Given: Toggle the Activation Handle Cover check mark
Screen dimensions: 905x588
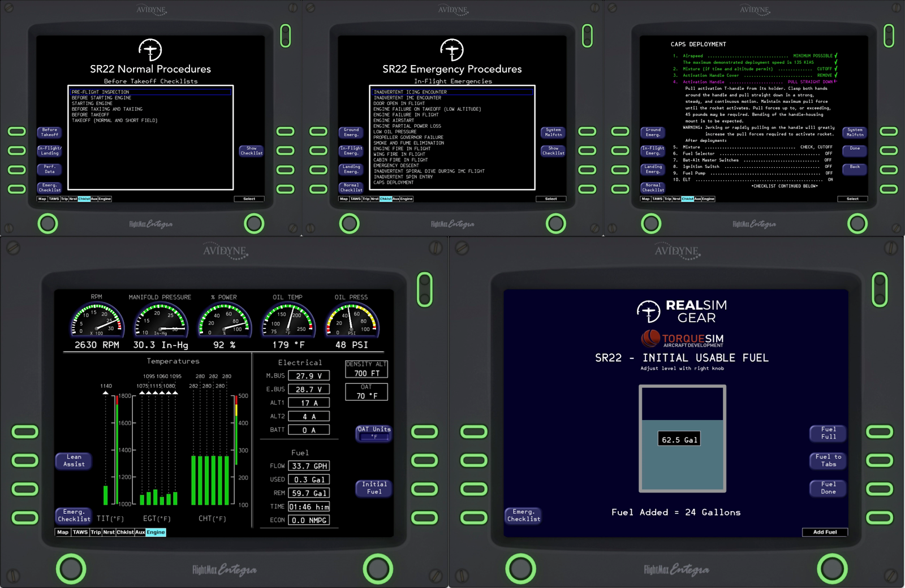Looking at the screenshot, I should pyautogui.click(x=835, y=75).
